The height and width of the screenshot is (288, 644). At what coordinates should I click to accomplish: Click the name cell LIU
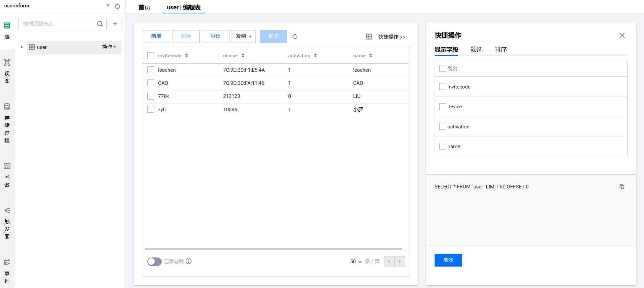[357, 96]
